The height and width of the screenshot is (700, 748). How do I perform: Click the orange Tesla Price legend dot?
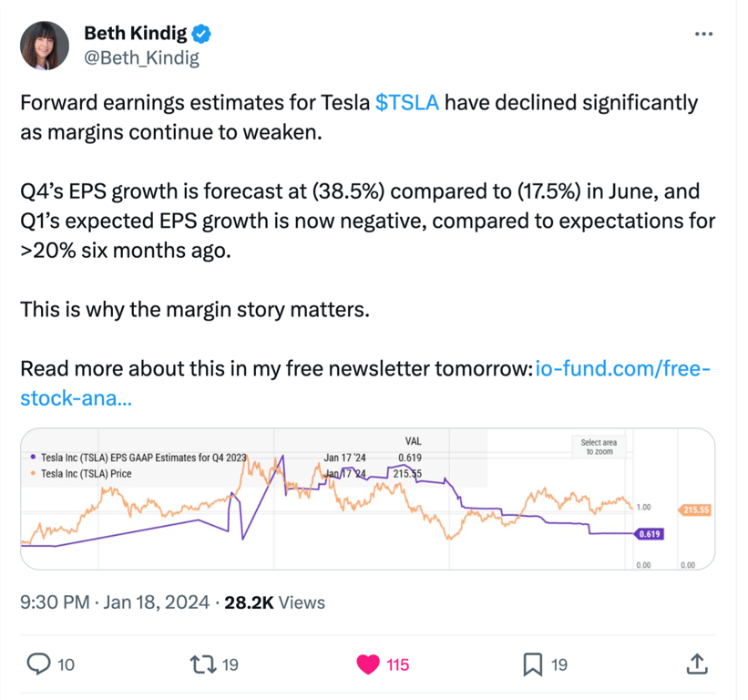point(34,474)
